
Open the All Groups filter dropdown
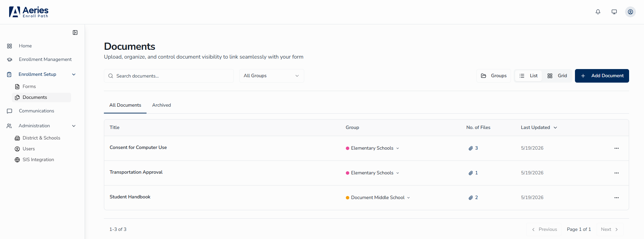click(x=271, y=76)
